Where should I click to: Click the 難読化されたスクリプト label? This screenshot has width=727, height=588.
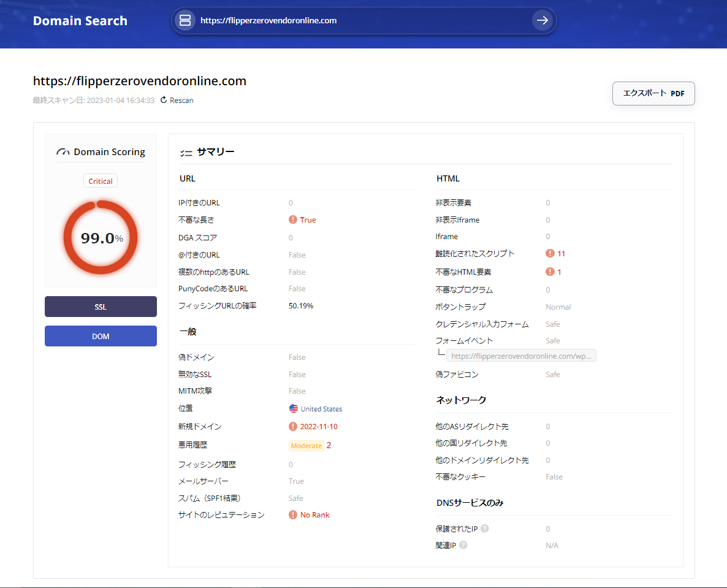[475, 254]
